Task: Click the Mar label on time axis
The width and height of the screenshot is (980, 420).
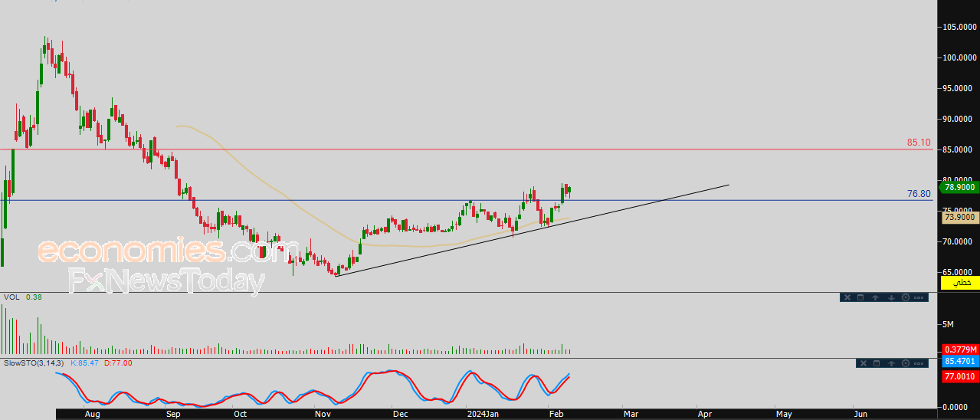Action: 630,414
